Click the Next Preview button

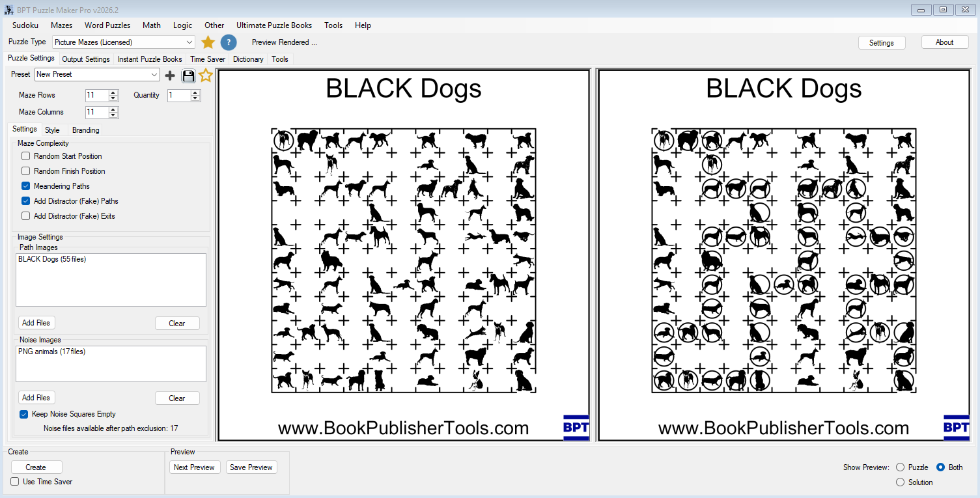click(194, 467)
